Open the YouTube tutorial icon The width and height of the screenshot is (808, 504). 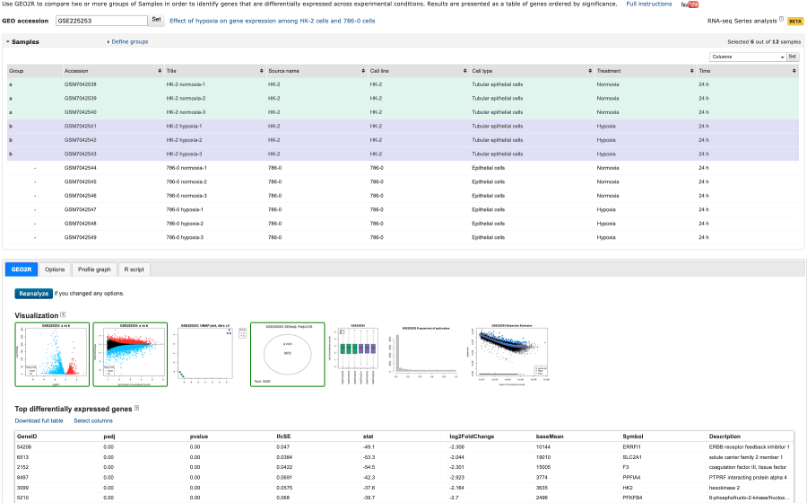pyautogui.click(x=689, y=5)
